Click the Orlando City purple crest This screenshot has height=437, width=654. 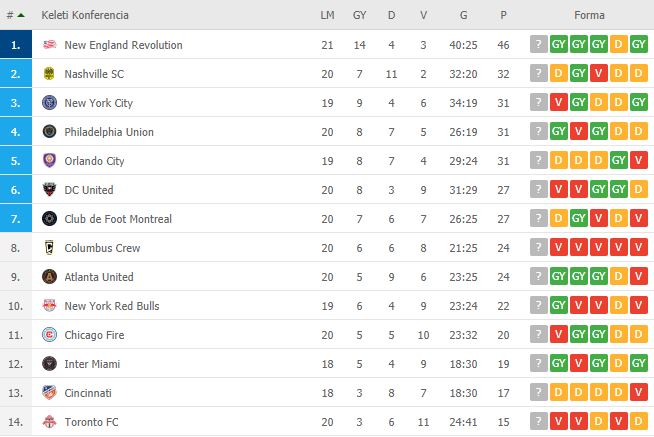(x=50, y=160)
